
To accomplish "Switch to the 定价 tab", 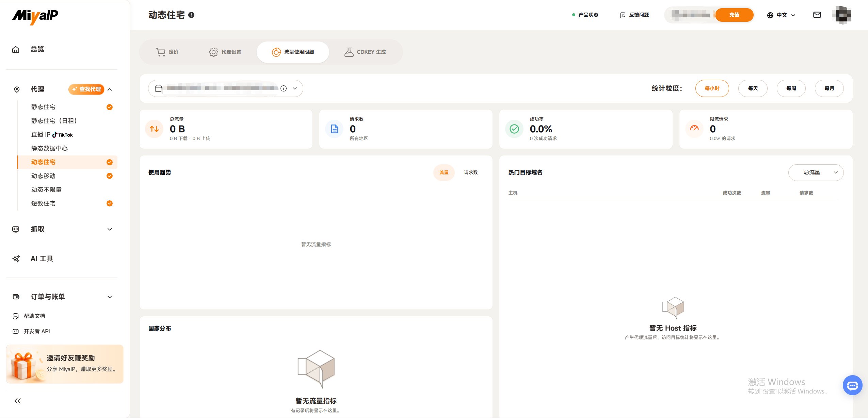I will [167, 52].
